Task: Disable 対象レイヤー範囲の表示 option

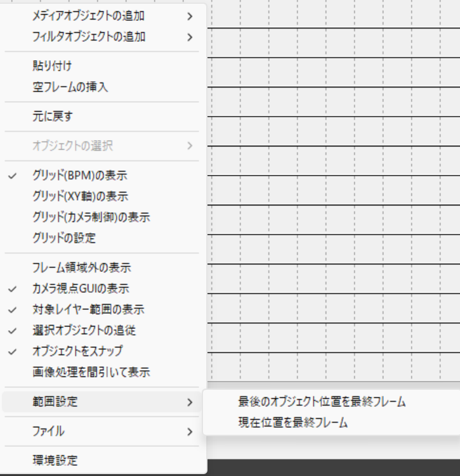Action: click(88, 309)
